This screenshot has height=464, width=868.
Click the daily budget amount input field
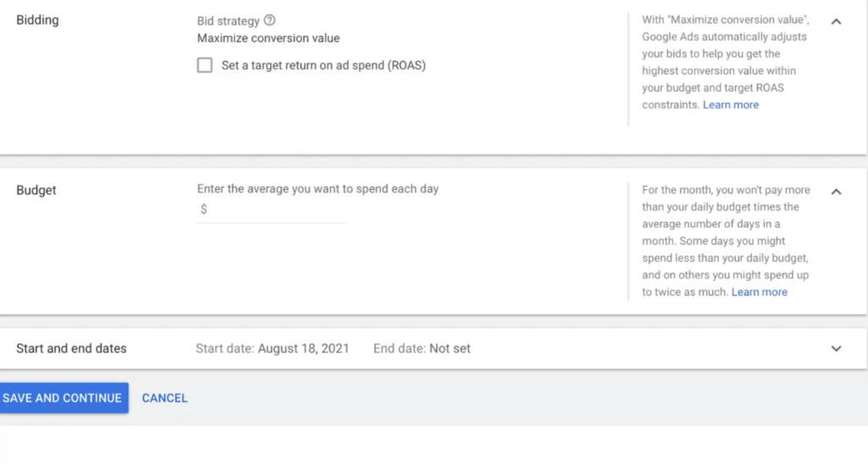click(x=276, y=210)
